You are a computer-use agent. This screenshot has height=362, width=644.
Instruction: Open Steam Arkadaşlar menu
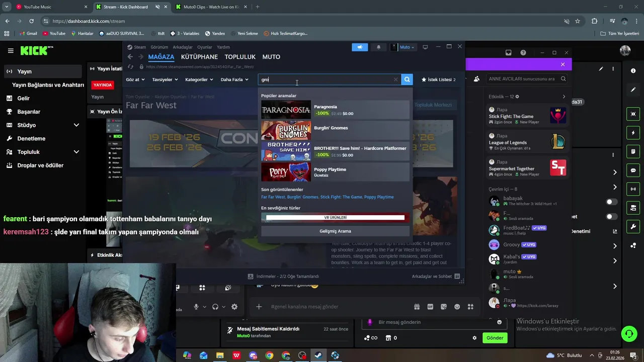pyautogui.click(x=183, y=47)
